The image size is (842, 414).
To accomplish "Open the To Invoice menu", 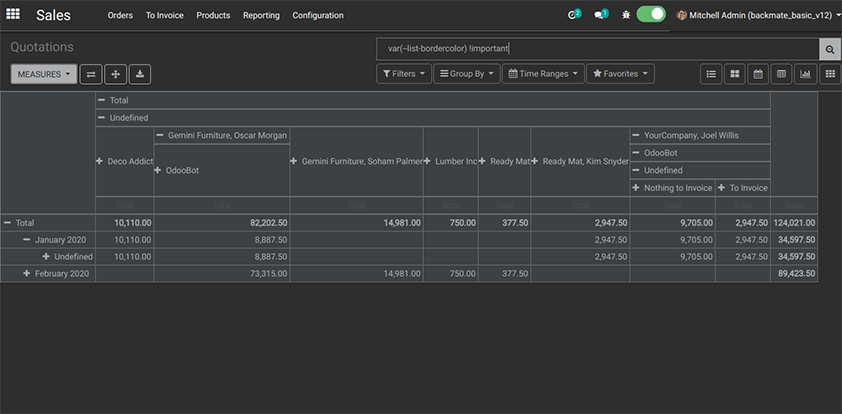I will pyautogui.click(x=164, y=16).
